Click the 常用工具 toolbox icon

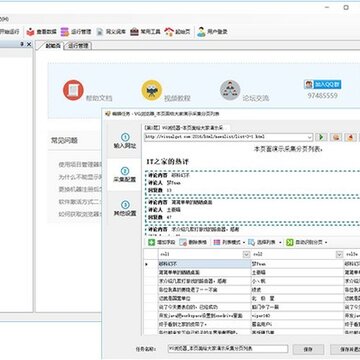coord(134,32)
